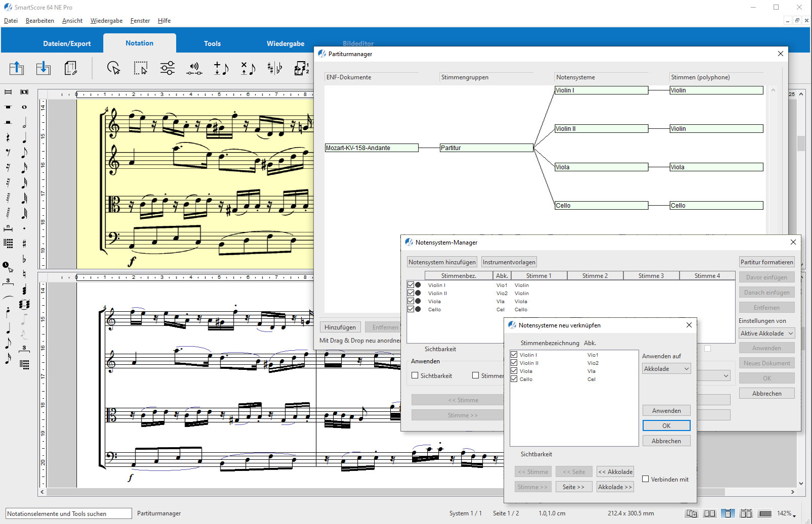Image resolution: width=812 pixels, height=524 pixels.
Task: Open the Bearbeiten menu
Action: (39, 21)
